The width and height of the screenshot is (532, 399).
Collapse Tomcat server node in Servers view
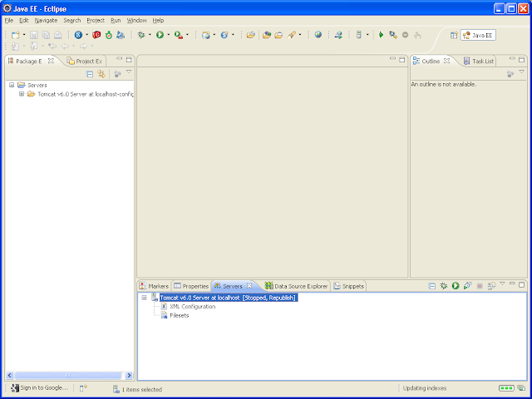point(144,298)
